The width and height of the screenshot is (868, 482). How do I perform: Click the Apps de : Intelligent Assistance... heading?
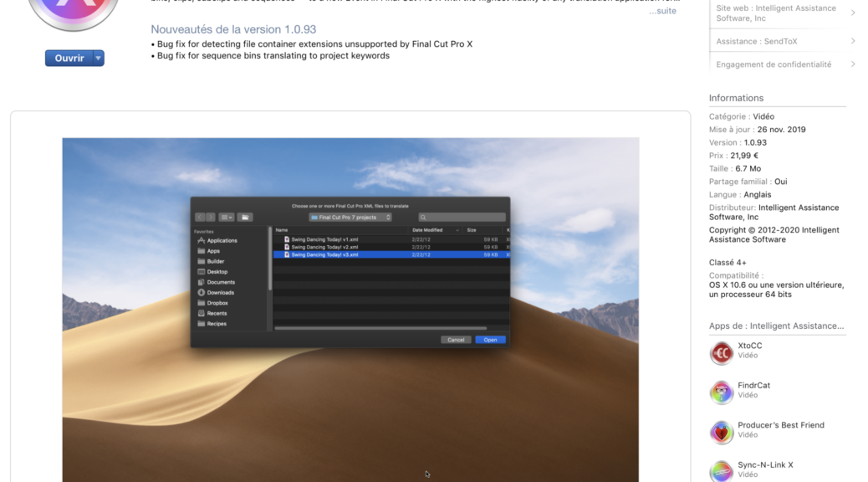point(776,326)
